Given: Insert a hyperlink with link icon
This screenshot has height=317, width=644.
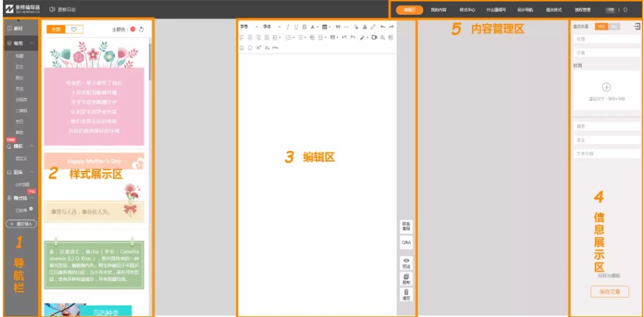Looking at the screenshot, I should 373,27.
